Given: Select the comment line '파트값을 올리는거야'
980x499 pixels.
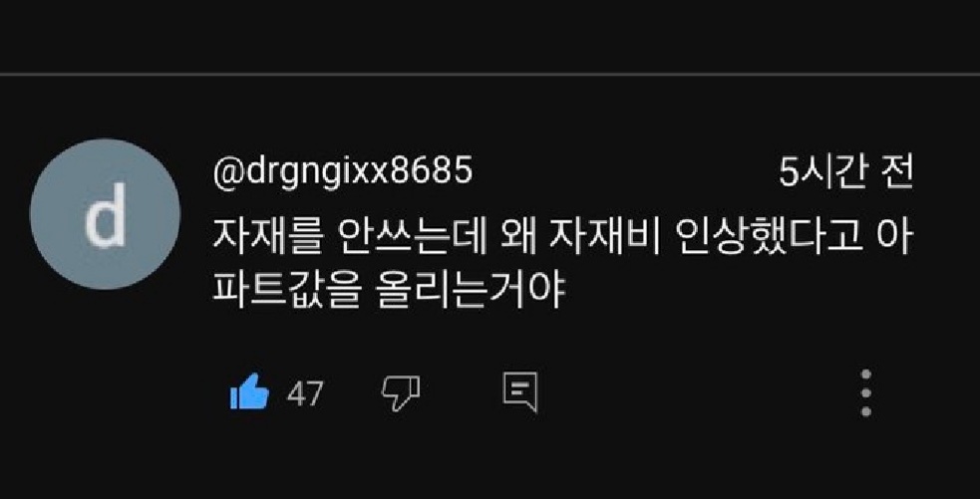Looking at the screenshot, I should point(389,291).
